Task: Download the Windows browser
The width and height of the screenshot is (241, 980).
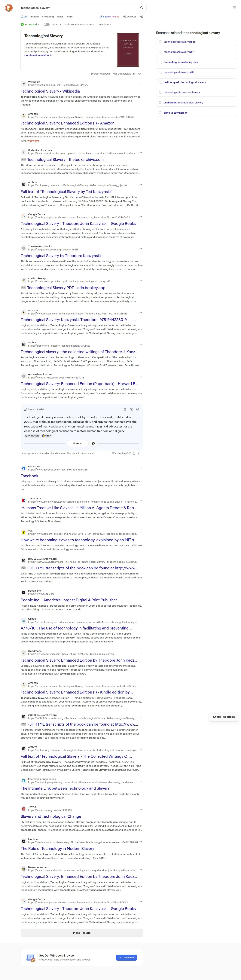Action: 126,957
